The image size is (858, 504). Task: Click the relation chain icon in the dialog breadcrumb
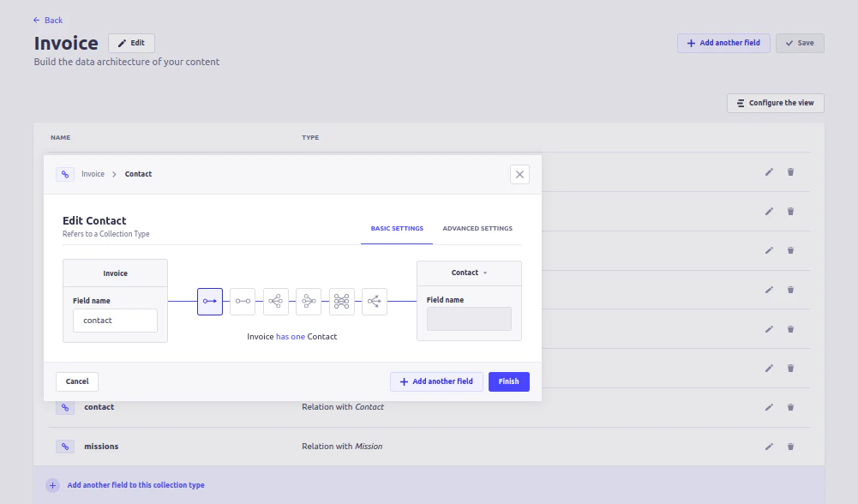point(65,174)
